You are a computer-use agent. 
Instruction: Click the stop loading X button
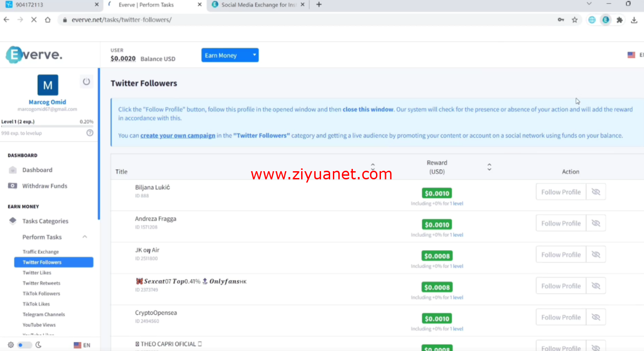pos(34,20)
